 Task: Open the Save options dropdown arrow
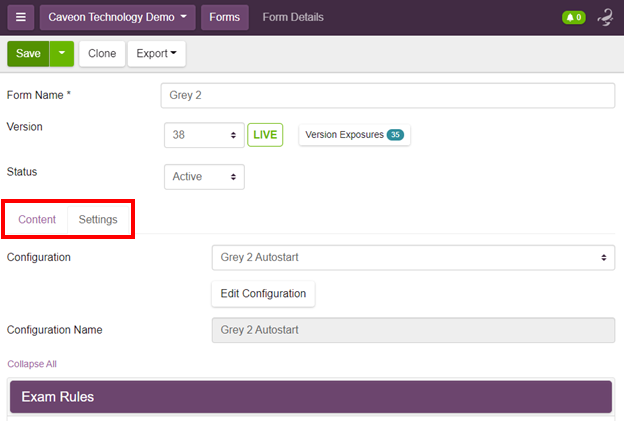(x=62, y=53)
